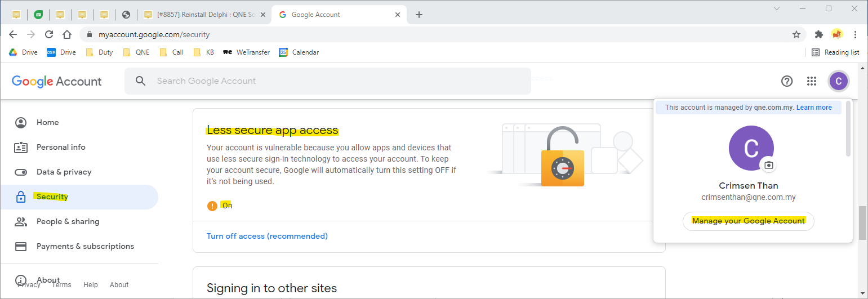Open the DSM Drive bookmark

[61, 52]
